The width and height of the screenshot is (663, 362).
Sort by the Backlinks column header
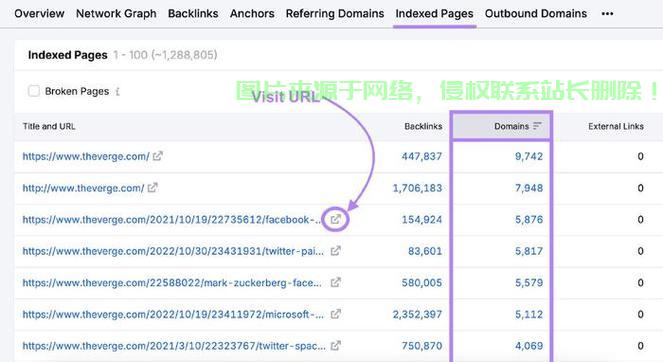pos(423,126)
